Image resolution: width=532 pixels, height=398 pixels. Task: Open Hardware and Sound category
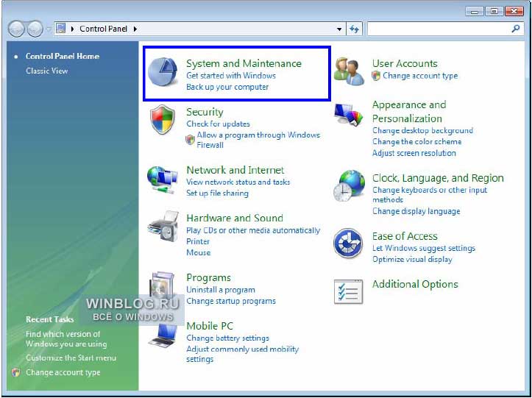[235, 218]
